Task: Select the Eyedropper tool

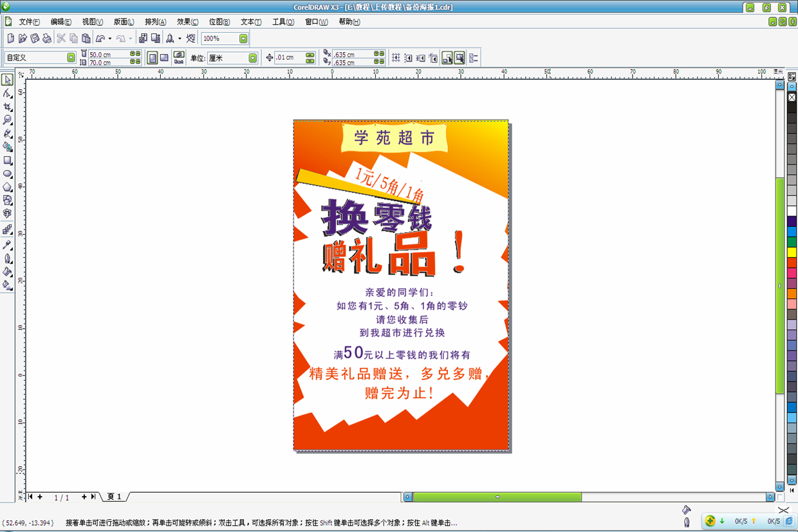Action: point(8,245)
